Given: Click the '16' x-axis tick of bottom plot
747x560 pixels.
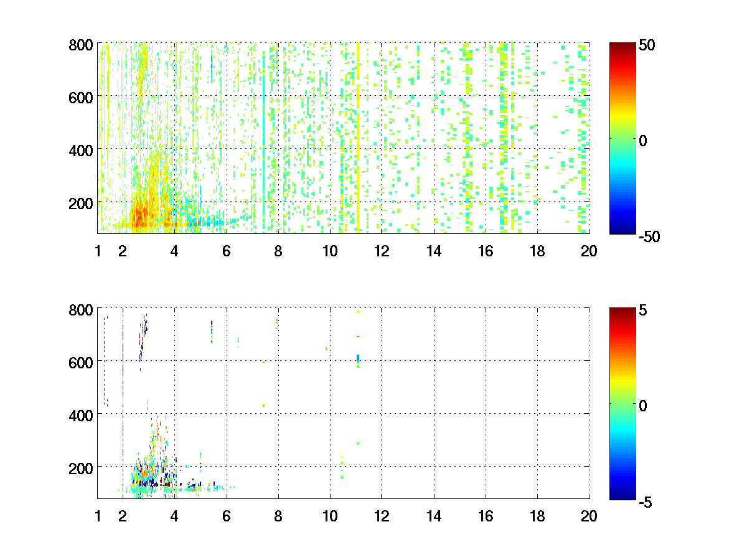Looking at the screenshot, I should point(486,516).
